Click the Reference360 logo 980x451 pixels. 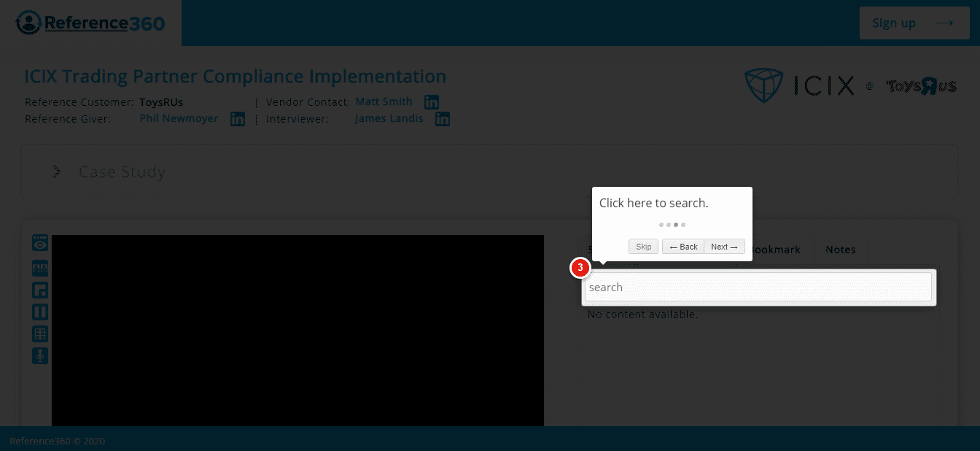coord(90,23)
